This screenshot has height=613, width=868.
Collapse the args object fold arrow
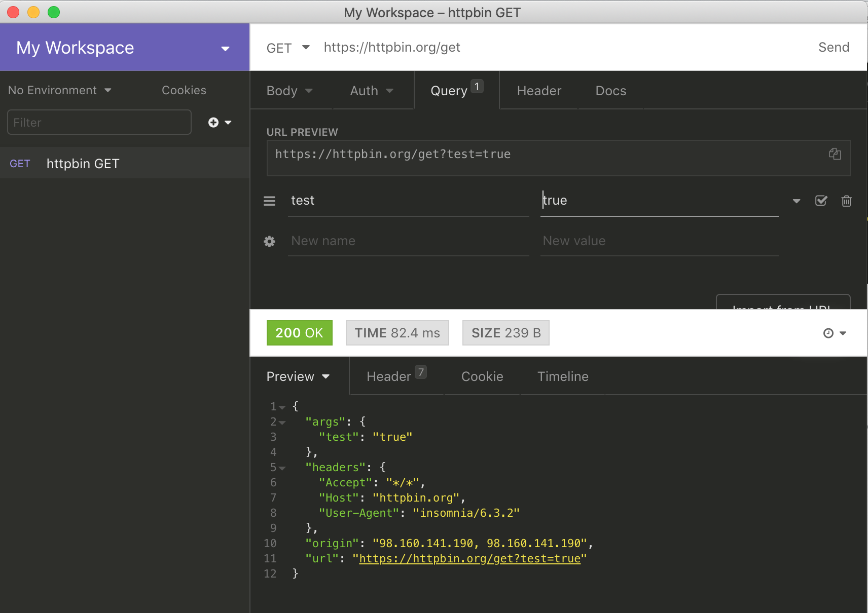(x=282, y=423)
